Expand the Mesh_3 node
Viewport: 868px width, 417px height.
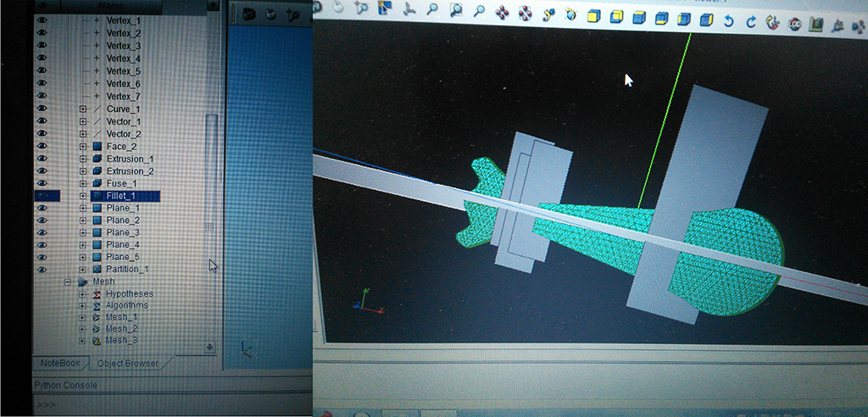[82, 341]
